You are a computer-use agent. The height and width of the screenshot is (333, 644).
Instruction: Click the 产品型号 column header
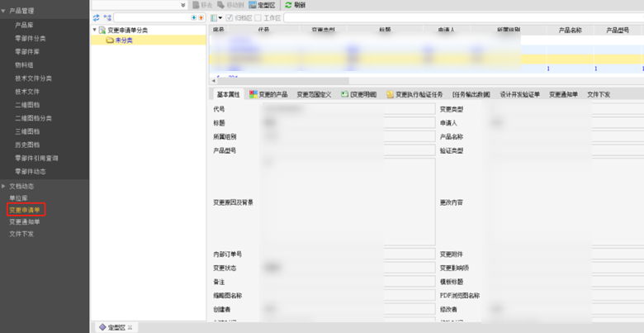(x=618, y=30)
